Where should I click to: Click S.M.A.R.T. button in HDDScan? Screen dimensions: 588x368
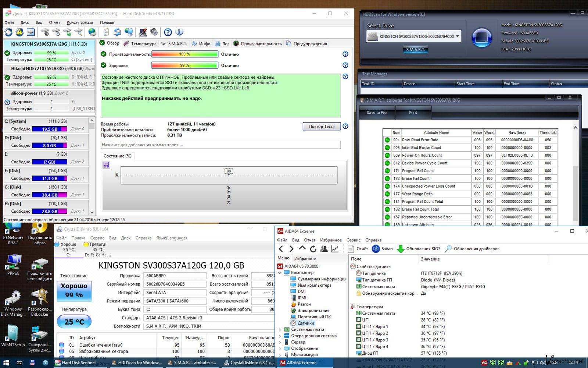click(416, 50)
